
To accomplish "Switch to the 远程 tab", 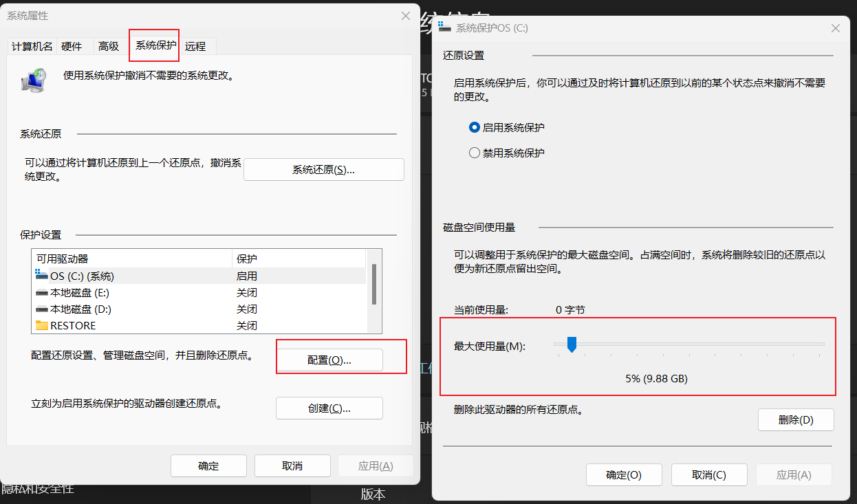I will point(195,46).
